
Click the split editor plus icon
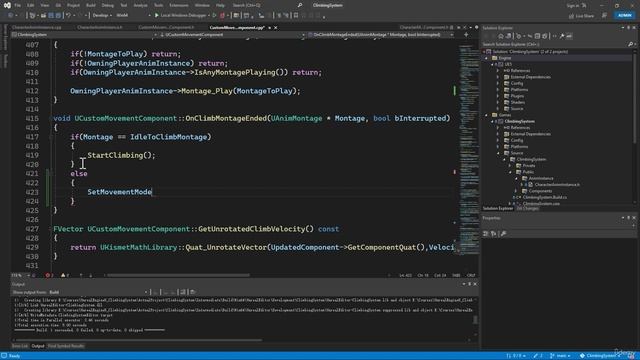point(466,35)
